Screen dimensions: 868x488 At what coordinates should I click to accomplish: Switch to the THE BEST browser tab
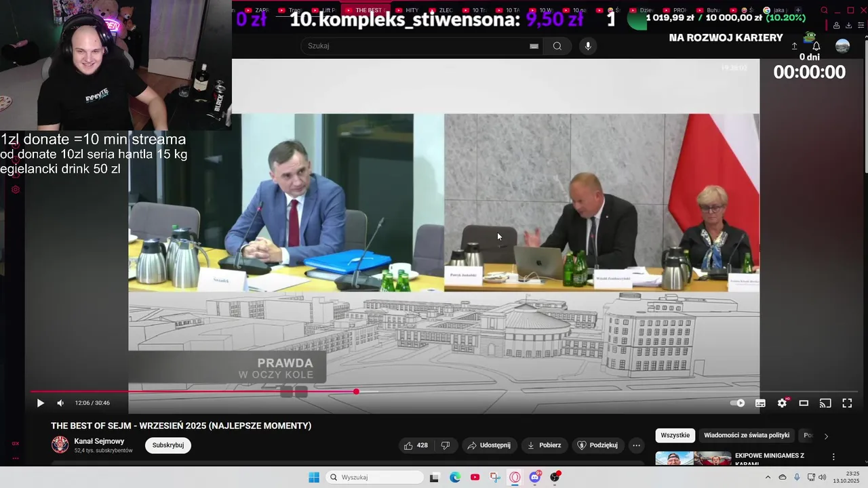365,10
